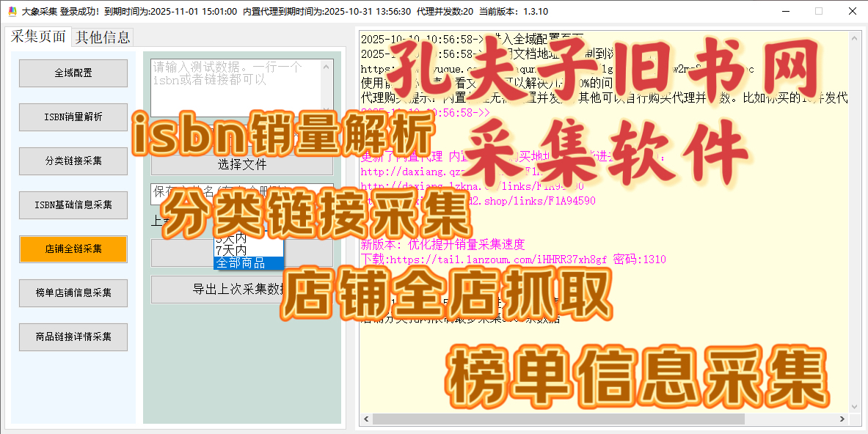Click the 下载 lanzoum.com link line in log
The height and width of the screenshot is (434, 868).
513,260
